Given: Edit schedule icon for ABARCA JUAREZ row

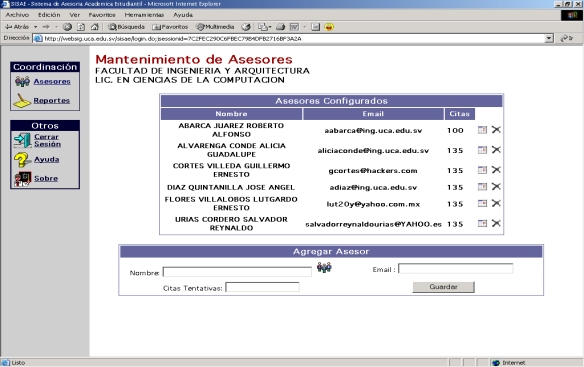Looking at the screenshot, I should (482, 130).
